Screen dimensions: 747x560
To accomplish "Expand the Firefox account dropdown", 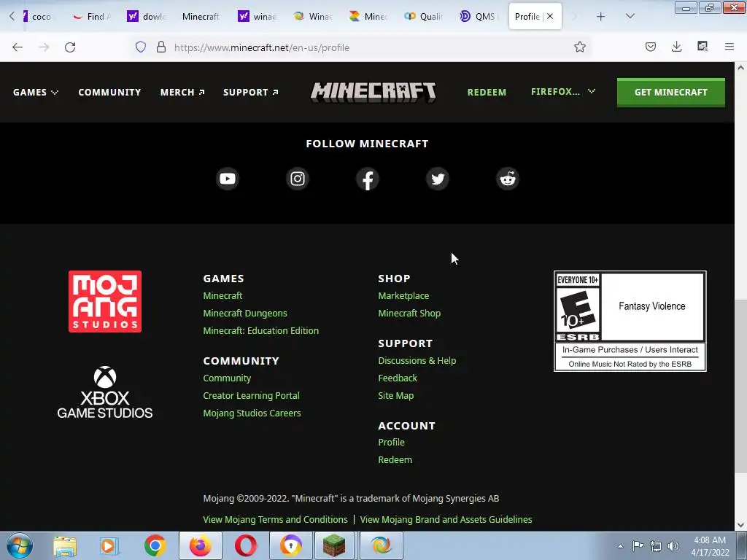I will click(x=563, y=91).
